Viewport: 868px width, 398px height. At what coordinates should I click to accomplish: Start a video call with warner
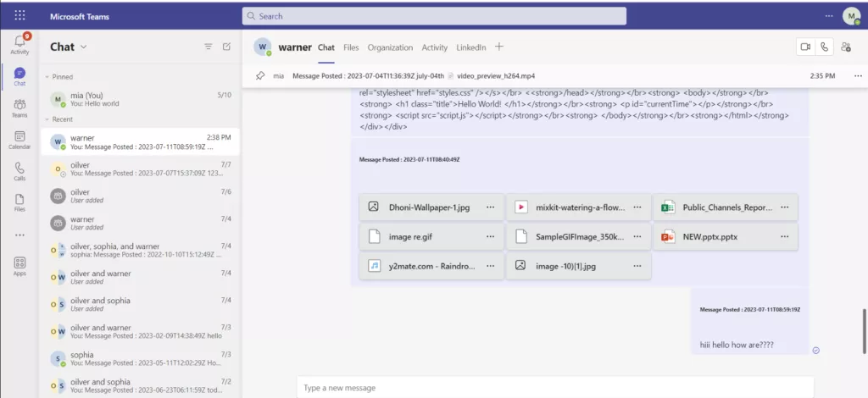pos(805,47)
